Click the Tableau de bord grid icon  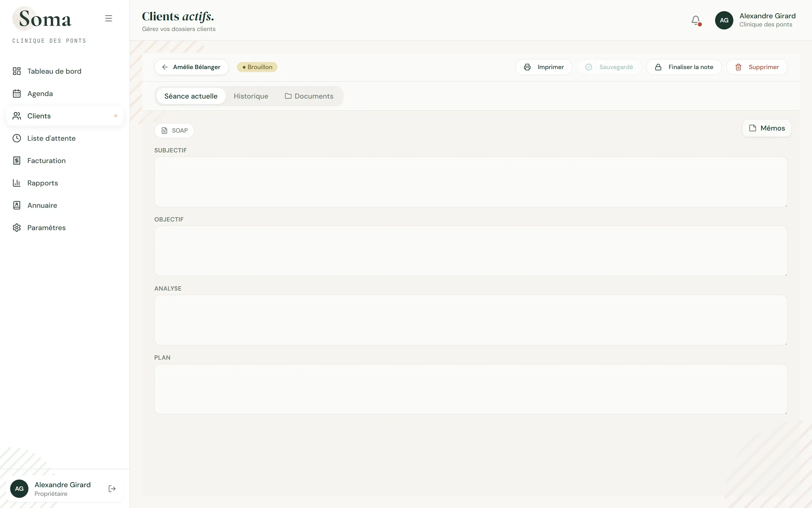[17, 71]
